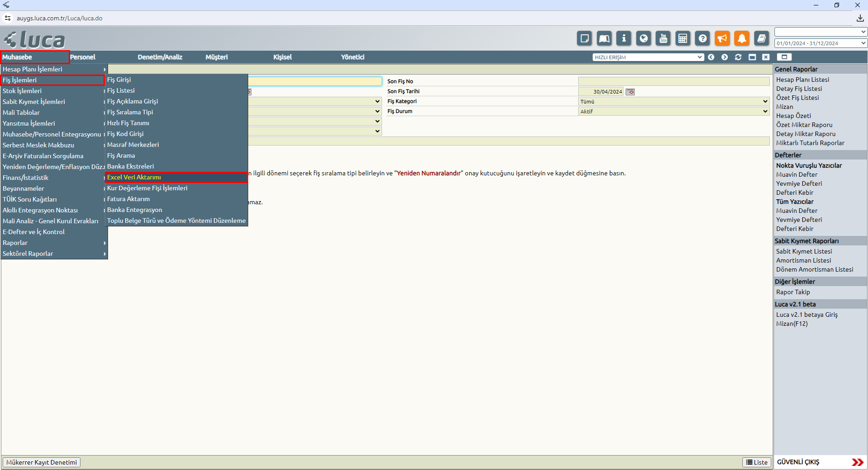This screenshot has height=470, width=868.
Task: Click the browser address bar URL
Action: (x=60, y=18)
